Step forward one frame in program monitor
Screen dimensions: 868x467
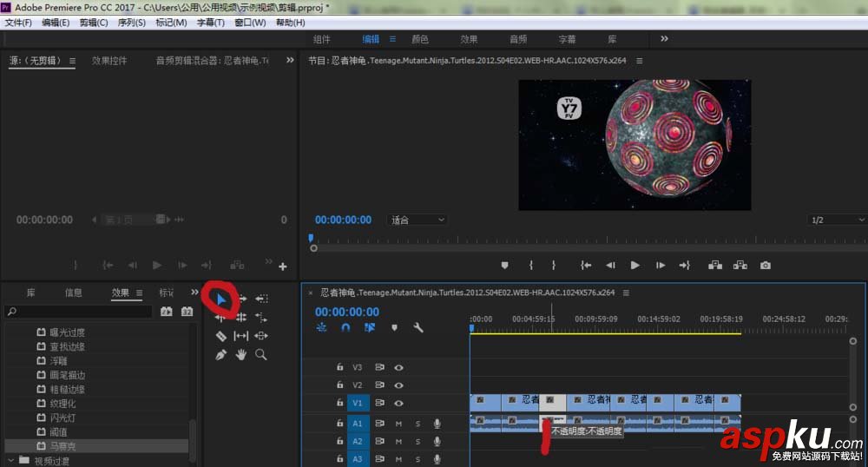(661, 266)
